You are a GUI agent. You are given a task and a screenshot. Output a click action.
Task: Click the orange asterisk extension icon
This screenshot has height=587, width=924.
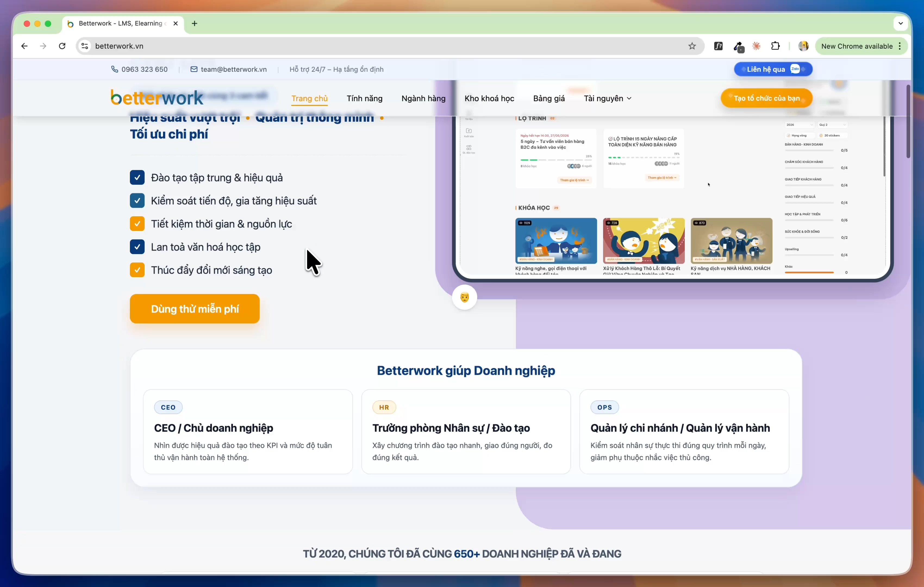756,46
